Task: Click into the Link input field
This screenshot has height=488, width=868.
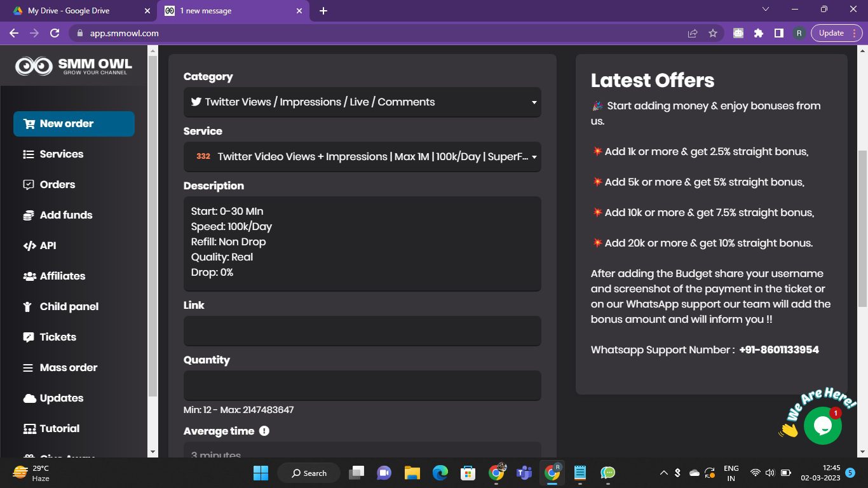Action: click(x=362, y=331)
